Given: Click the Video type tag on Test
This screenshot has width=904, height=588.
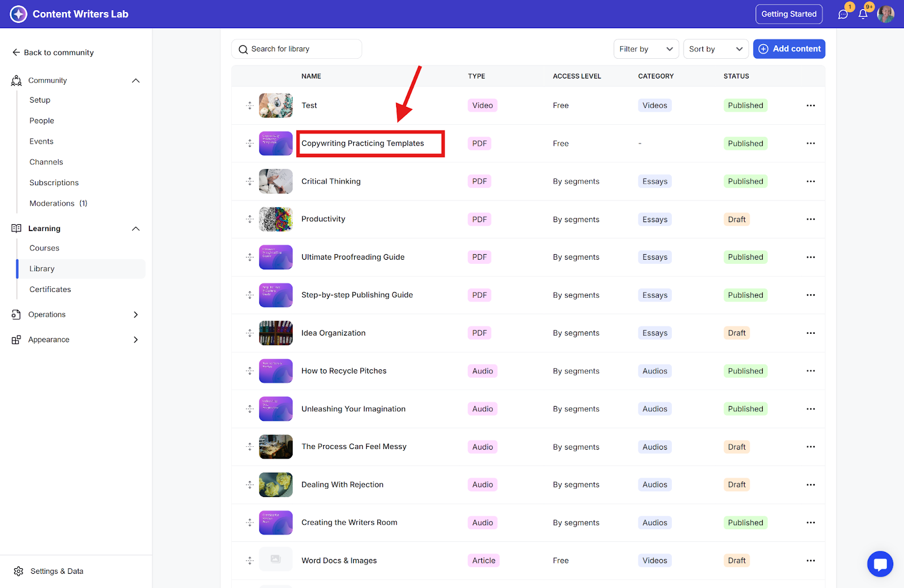Looking at the screenshot, I should pos(483,106).
